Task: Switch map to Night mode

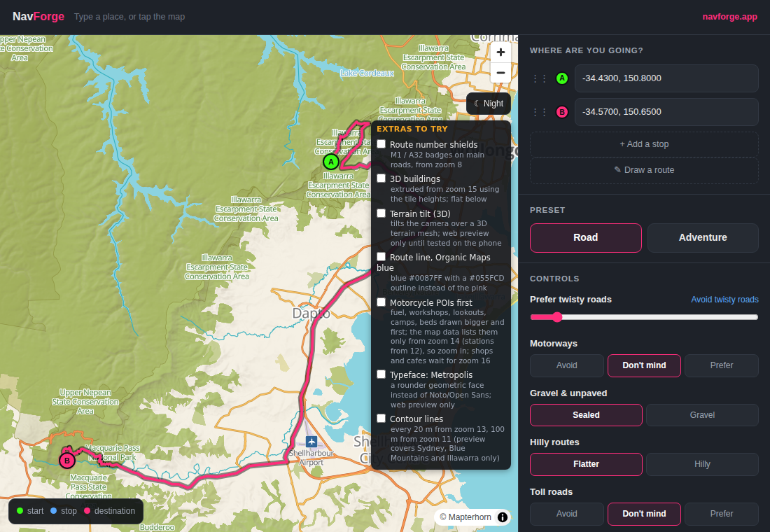Action: (489, 104)
